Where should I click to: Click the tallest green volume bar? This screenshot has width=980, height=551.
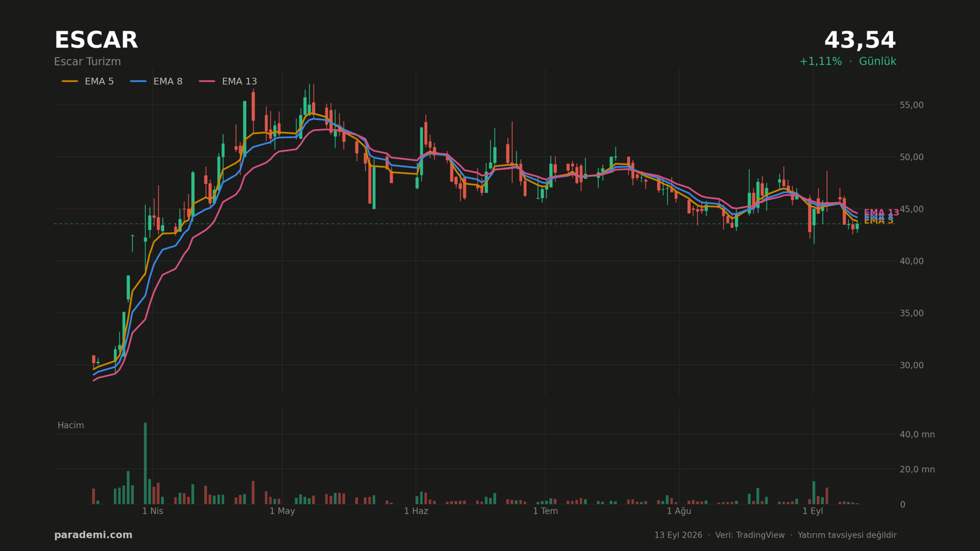pyautogui.click(x=145, y=463)
